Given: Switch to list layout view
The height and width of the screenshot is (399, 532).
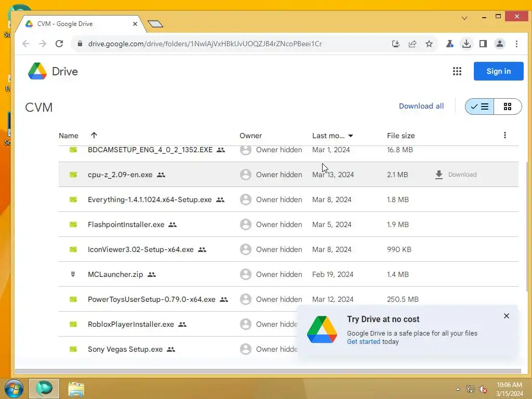Looking at the screenshot, I should point(480,107).
